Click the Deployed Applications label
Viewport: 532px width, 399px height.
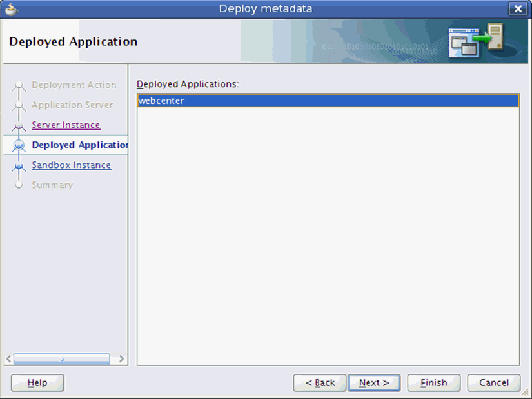(188, 84)
